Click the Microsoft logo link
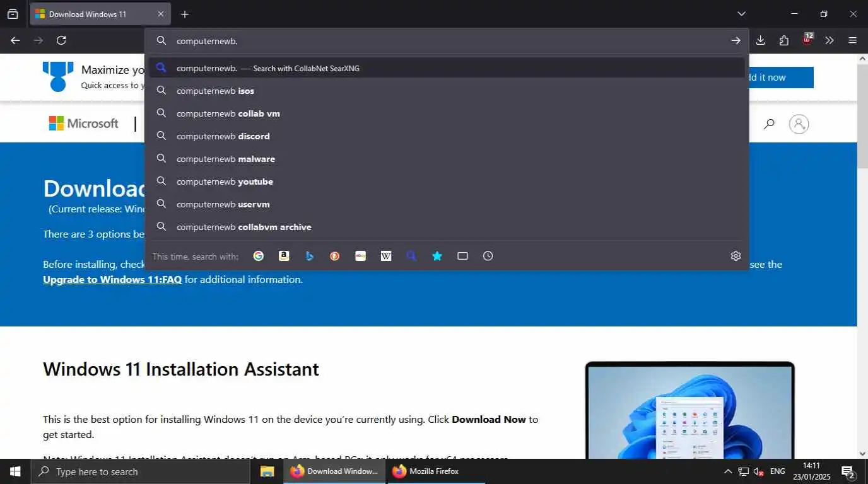Image resolution: width=868 pixels, height=484 pixels. tap(84, 124)
